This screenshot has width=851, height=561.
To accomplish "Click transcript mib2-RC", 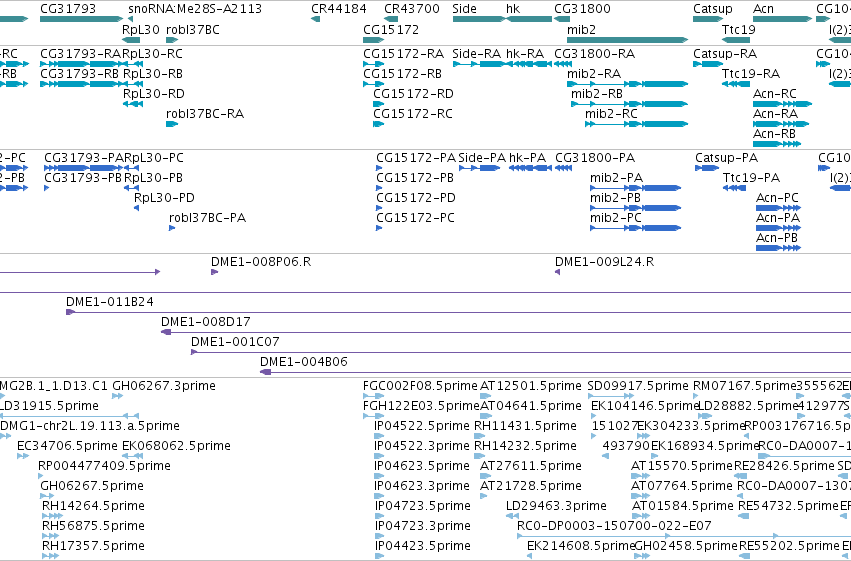I will [611, 113].
